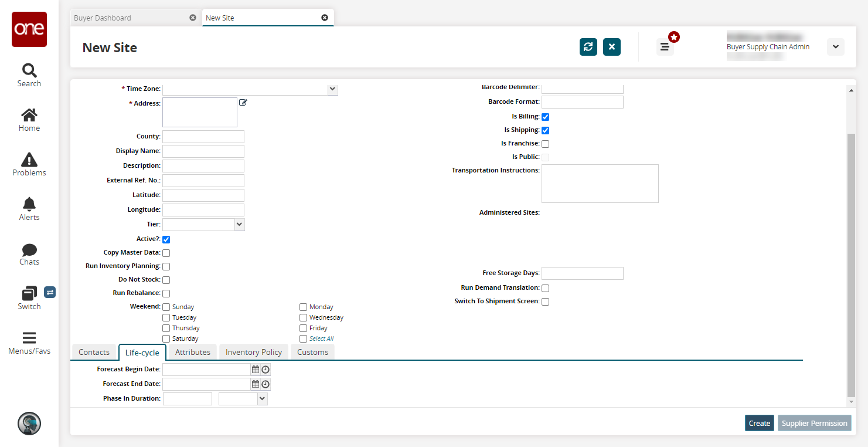Click into the Free Storage Days field
Screen dimensions: 868x447
pyautogui.click(x=582, y=273)
